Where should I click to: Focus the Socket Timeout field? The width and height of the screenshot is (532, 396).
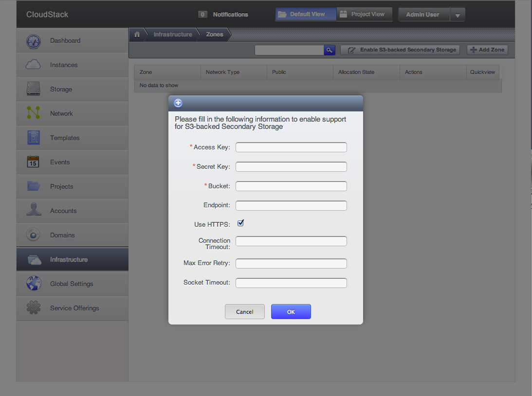(x=291, y=283)
